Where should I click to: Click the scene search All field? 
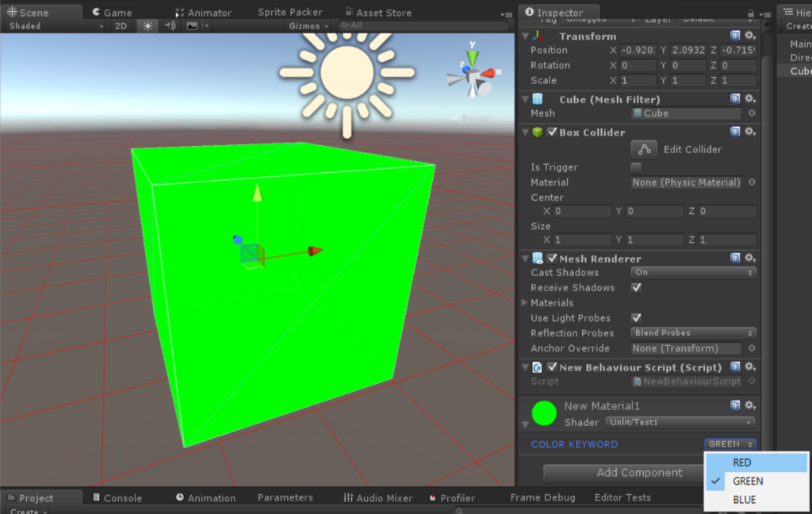[423, 25]
